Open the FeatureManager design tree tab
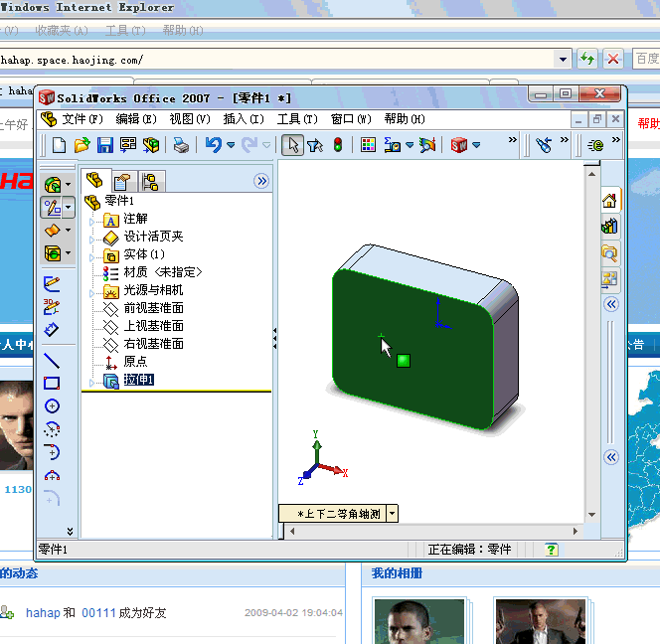660x644 pixels. 95,181
